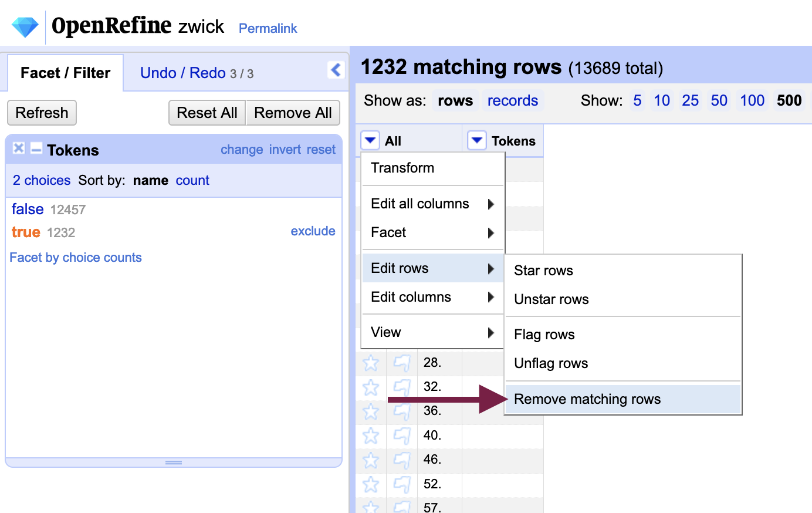
Task: Open the Tokens column dropdown arrow
Action: tap(477, 140)
